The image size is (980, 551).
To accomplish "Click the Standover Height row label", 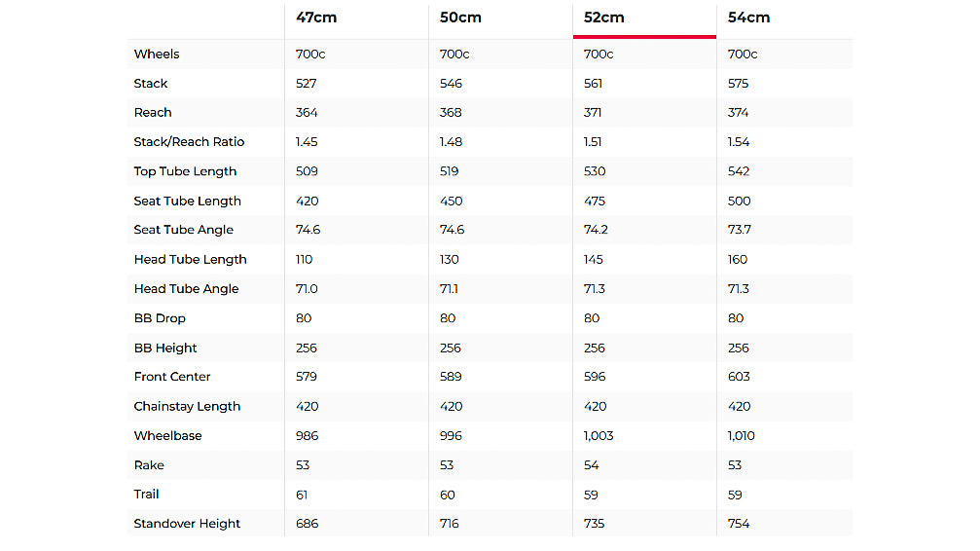I will [187, 524].
